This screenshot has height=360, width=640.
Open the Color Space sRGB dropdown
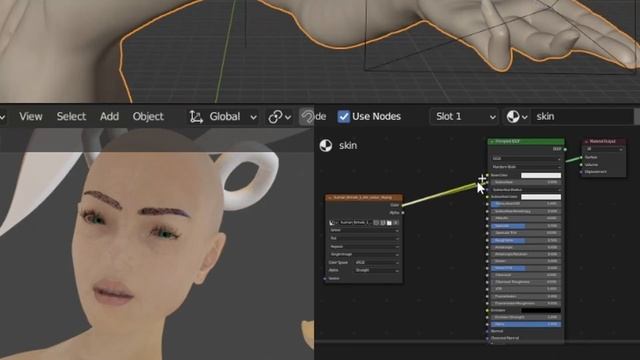pyautogui.click(x=377, y=262)
